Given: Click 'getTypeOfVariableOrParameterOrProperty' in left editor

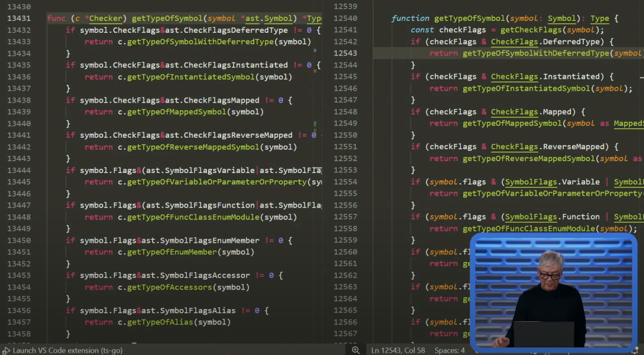Looking at the screenshot, I should pos(217,182).
